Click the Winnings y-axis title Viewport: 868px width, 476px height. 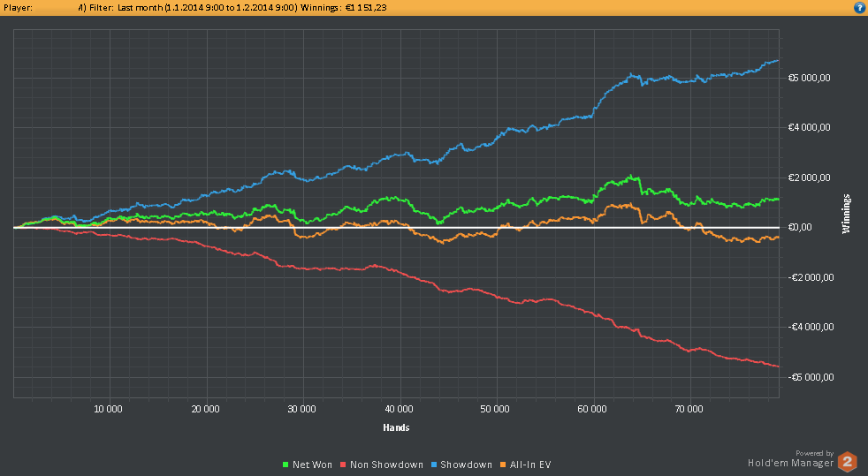846,214
